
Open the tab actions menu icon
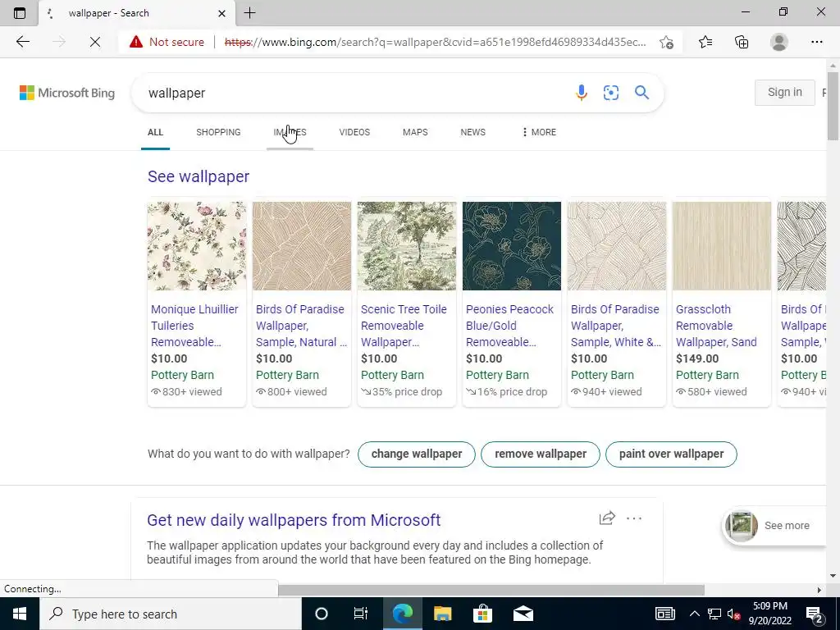(20, 13)
